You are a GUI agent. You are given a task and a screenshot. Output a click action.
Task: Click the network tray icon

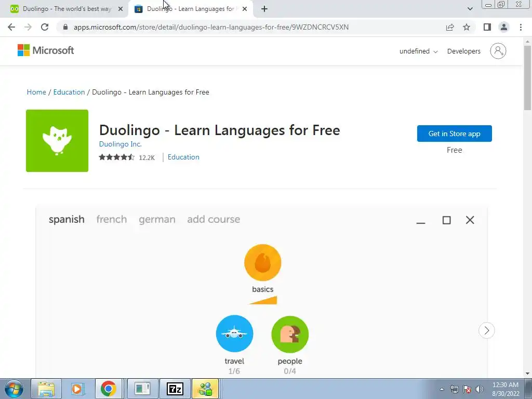tap(454, 389)
